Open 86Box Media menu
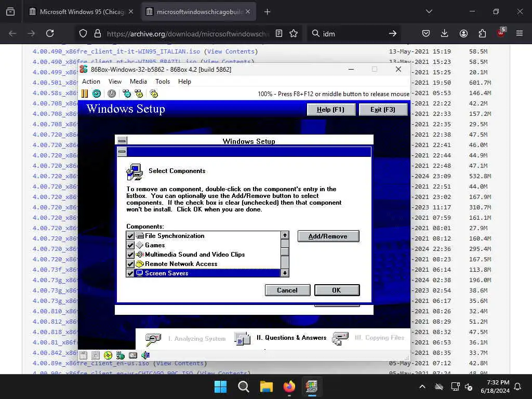Image resolution: width=532 pixels, height=399 pixels. tap(138, 82)
